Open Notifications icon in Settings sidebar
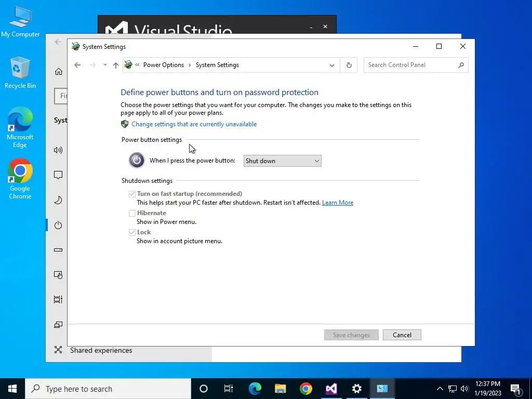 point(58,175)
